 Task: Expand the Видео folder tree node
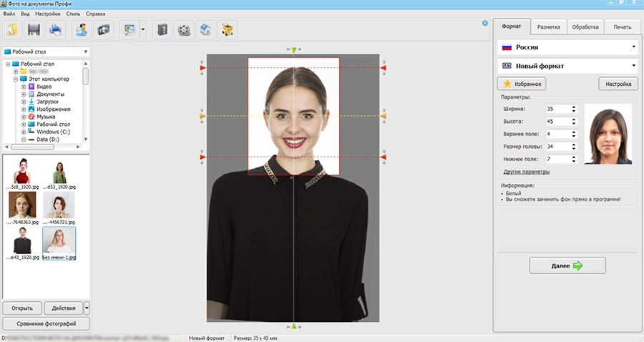point(24,87)
